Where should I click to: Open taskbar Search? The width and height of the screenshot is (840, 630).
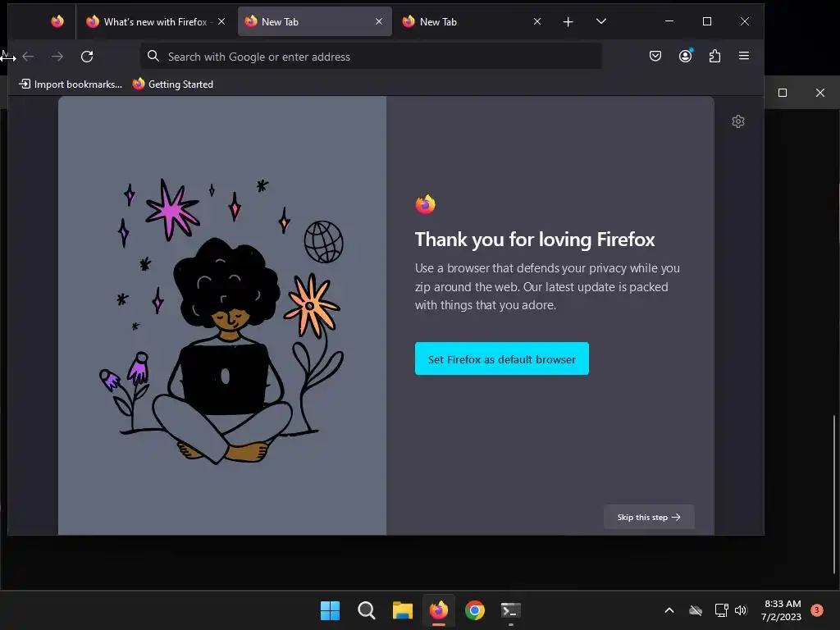click(367, 610)
